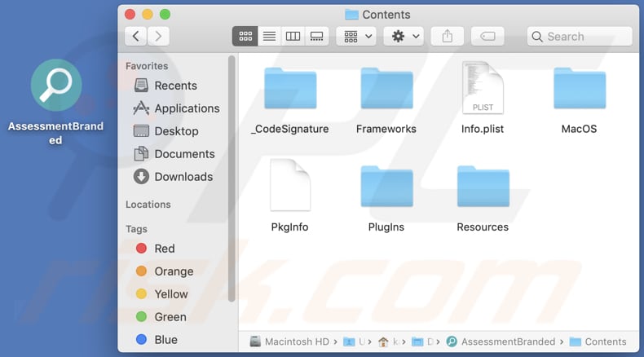Go forward with the right arrow button
The image size is (644, 357).
coord(158,36)
